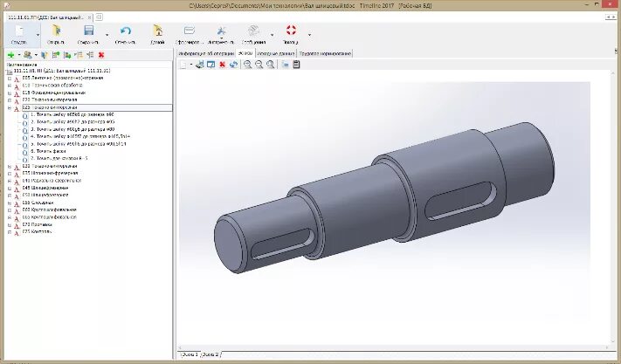621x364 pixels.
Task: Select transition 1 under operation 025
Action: pos(72,114)
